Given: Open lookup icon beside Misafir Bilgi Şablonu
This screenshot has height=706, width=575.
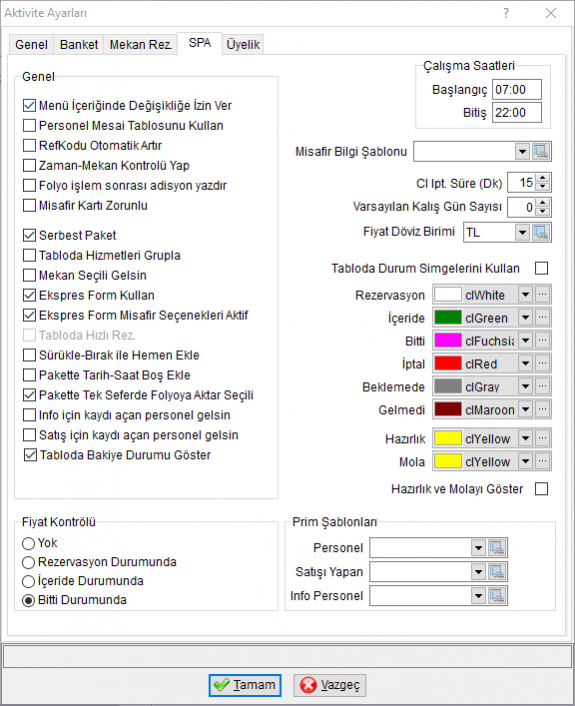Looking at the screenshot, I should tap(541, 152).
